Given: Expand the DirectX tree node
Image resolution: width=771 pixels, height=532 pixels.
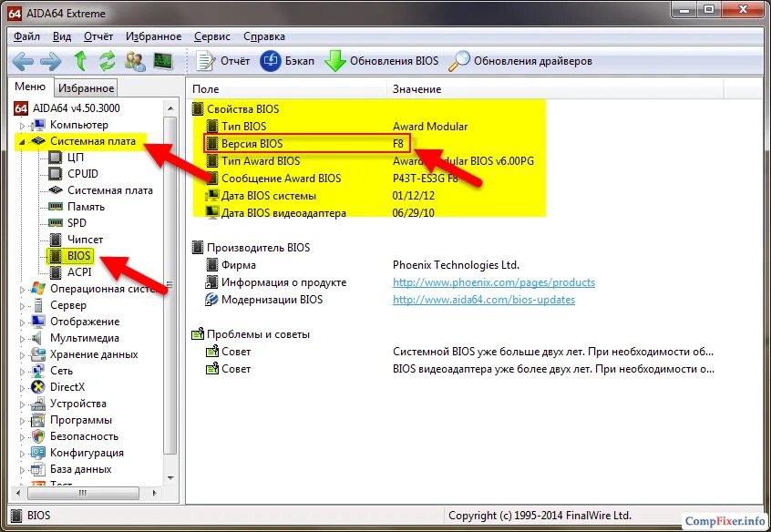Looking at the screenshot, I should click(x=22, y=388).
